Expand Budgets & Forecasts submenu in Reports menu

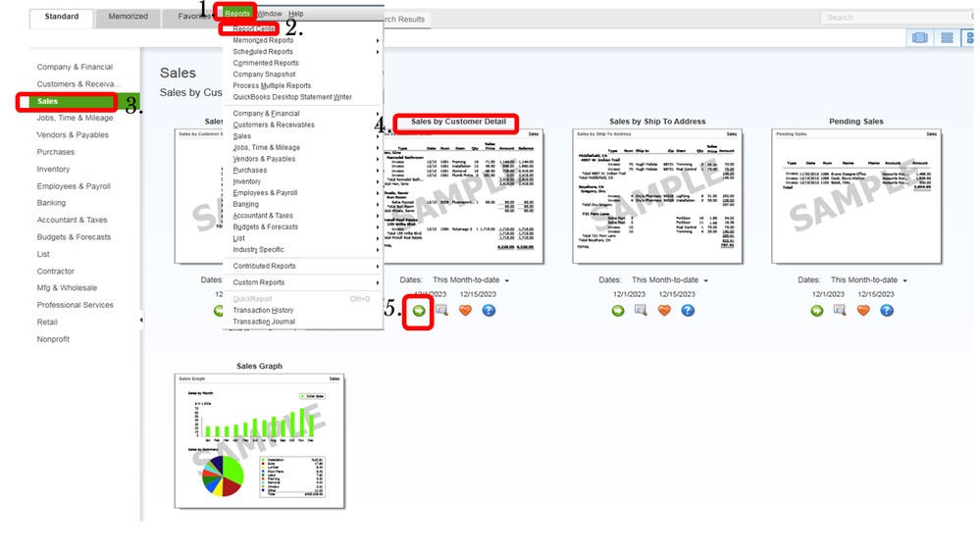tap(303, 226)
